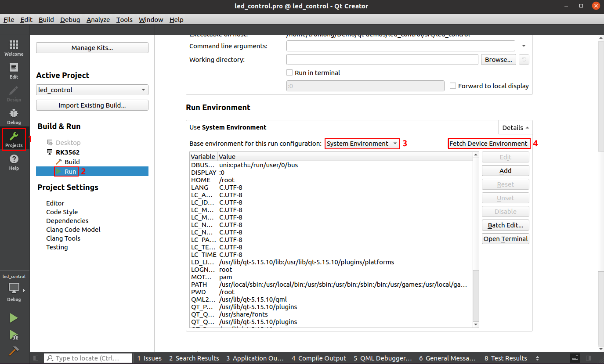This screenshot has width=604, height=364.
Task: Click Fetch Device Environment
Action: click(488, 144)
